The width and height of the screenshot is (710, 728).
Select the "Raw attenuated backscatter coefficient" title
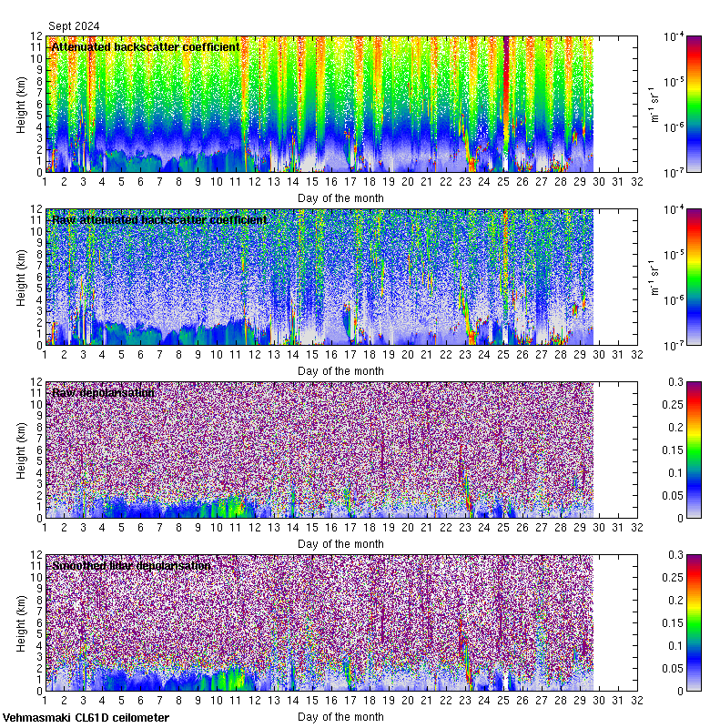[159, 220]
